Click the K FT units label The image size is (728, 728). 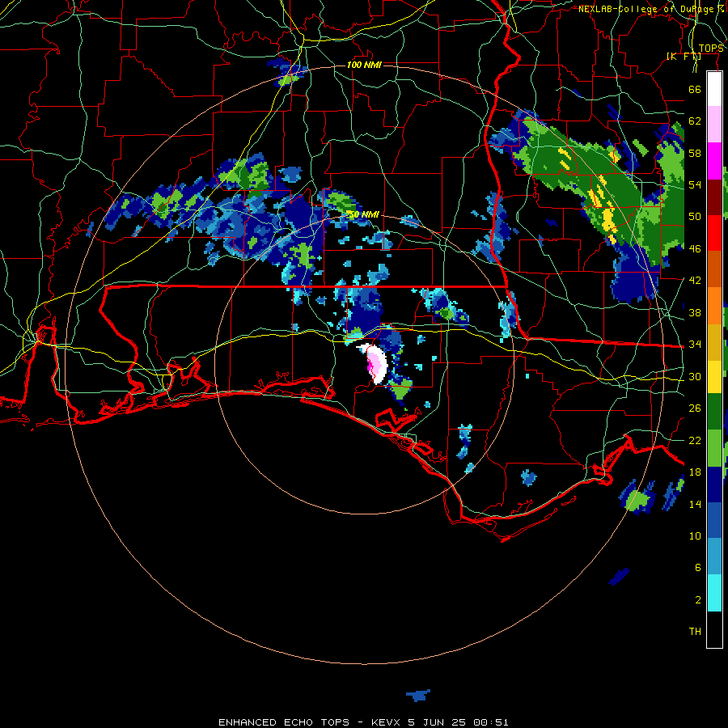point(684,56)
